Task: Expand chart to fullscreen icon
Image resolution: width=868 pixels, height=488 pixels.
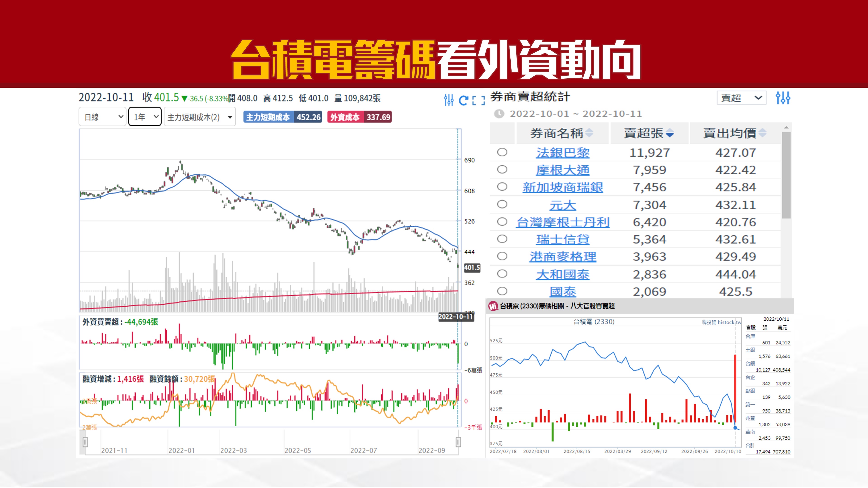Action: click(479, 100)
